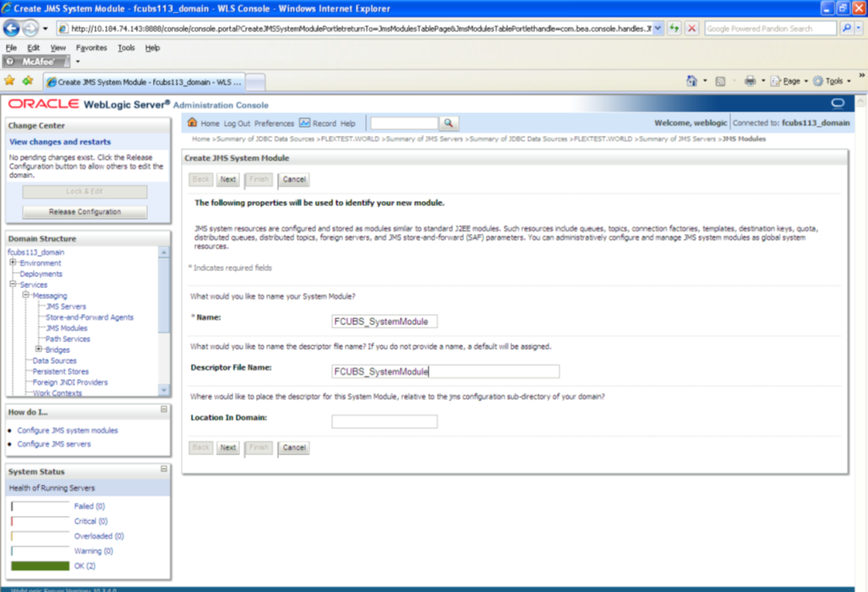
Task: Click the console search text box
Action: coord(404,122)
